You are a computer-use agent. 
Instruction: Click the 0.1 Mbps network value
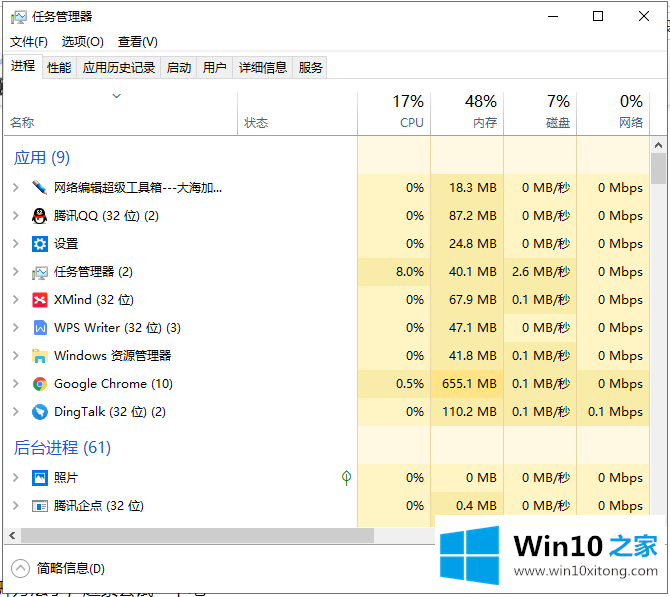click(615, 412)
